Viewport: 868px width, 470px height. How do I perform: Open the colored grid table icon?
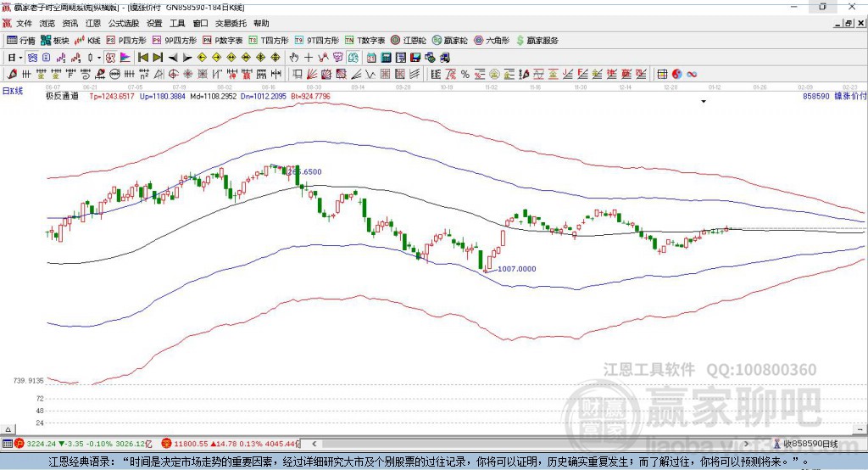[x=662, y=75]
